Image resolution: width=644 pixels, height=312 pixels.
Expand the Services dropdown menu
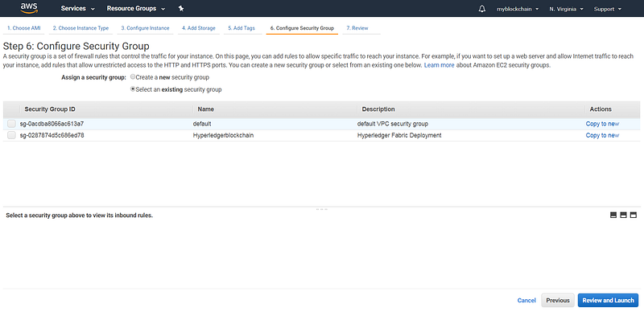78,9
